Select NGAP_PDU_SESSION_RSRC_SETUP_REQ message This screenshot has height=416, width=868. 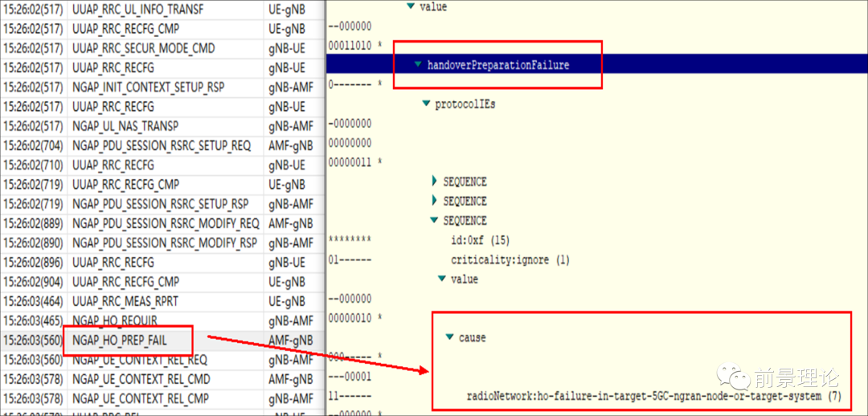pyautogui.click(x=161, y=145)
